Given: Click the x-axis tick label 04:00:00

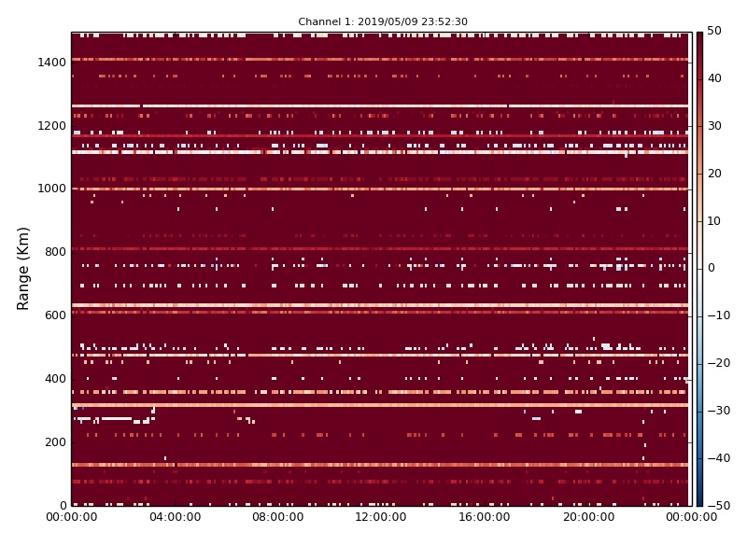Looking at the screenshot, I should pyautogui.click(x=175, y=517).
